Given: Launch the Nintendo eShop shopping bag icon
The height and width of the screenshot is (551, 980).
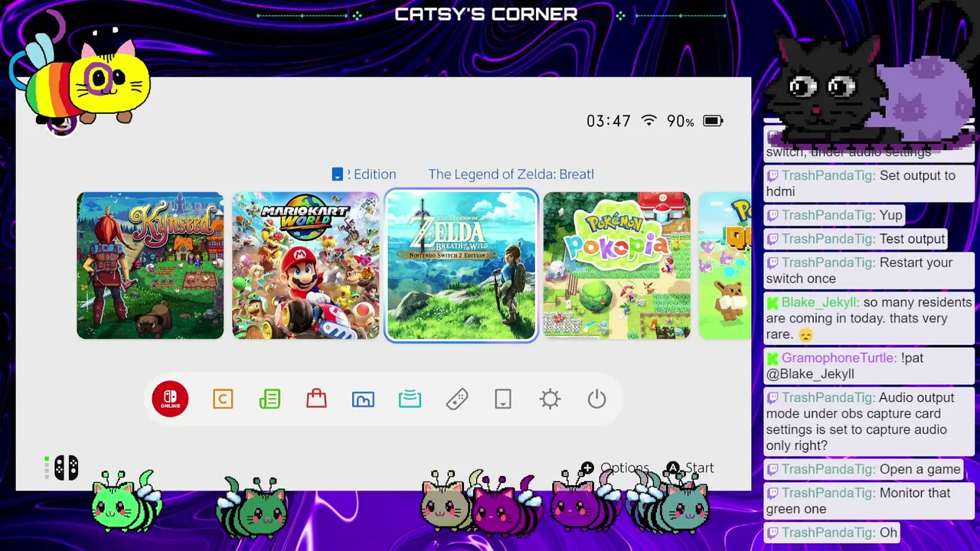Looking at the screenshot, I should (x=316, y=399).
